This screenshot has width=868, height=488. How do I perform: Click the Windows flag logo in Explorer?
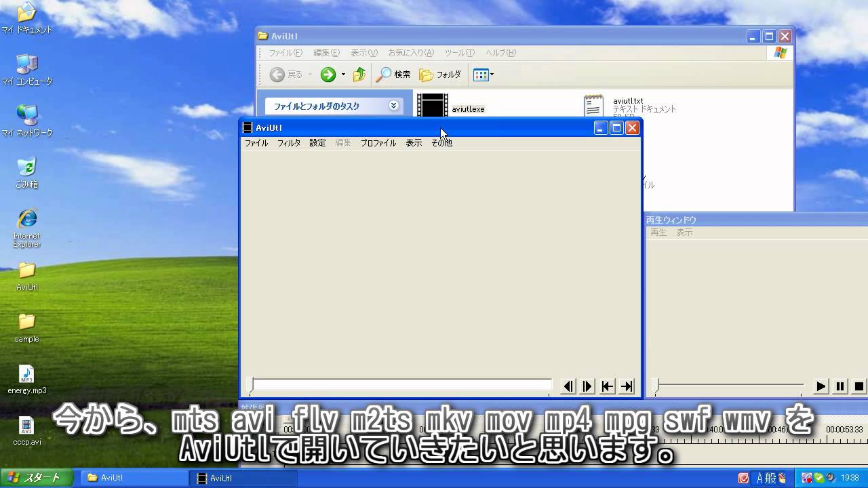781,53
